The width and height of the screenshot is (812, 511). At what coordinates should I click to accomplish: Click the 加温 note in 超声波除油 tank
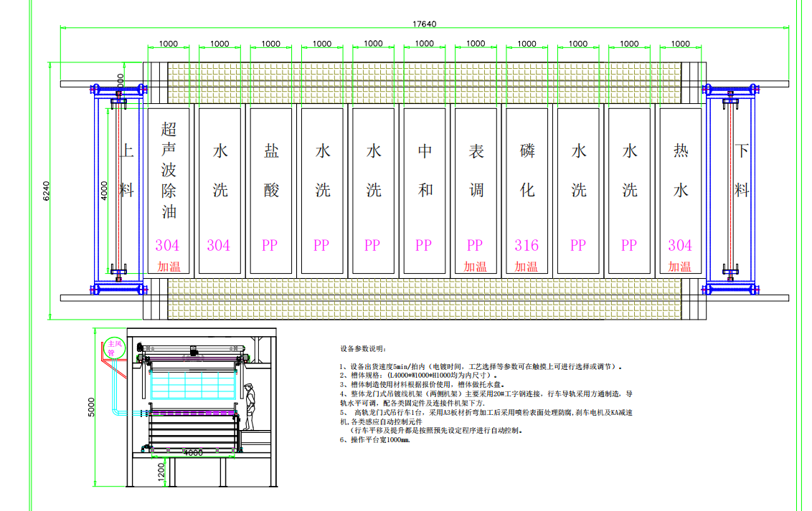tap(169, 267)
